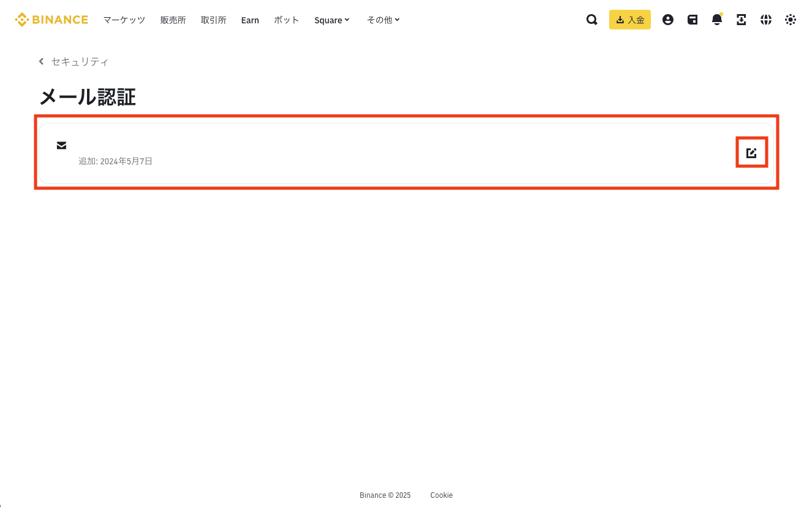Screen dimensions: 812x507
Task: Click the Binance © 2025 footer text
Action: pos(385,495)
